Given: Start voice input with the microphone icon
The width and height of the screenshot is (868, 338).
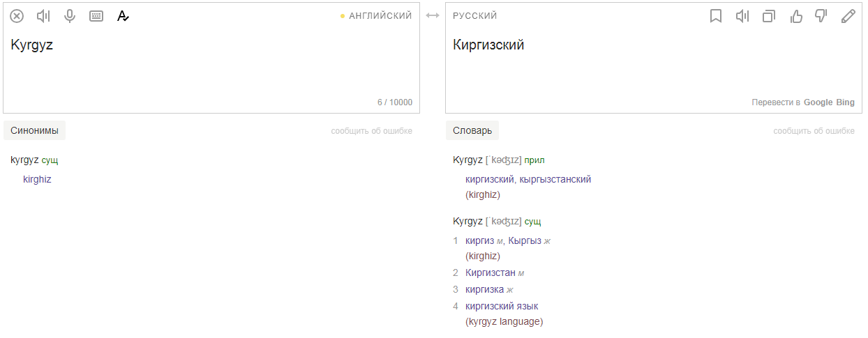Looking at the screenshot, I should coord(70,16).
